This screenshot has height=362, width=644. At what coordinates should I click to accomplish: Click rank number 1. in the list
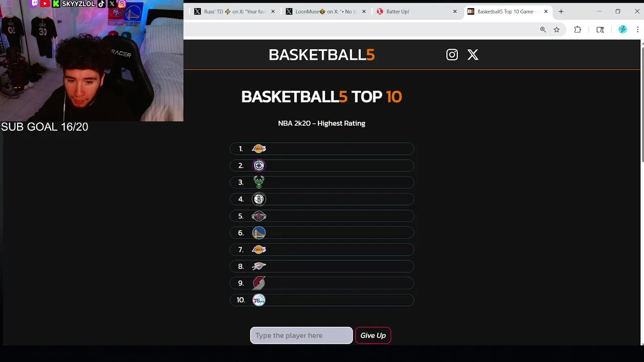pyautogui.click(x=241, y=149)
